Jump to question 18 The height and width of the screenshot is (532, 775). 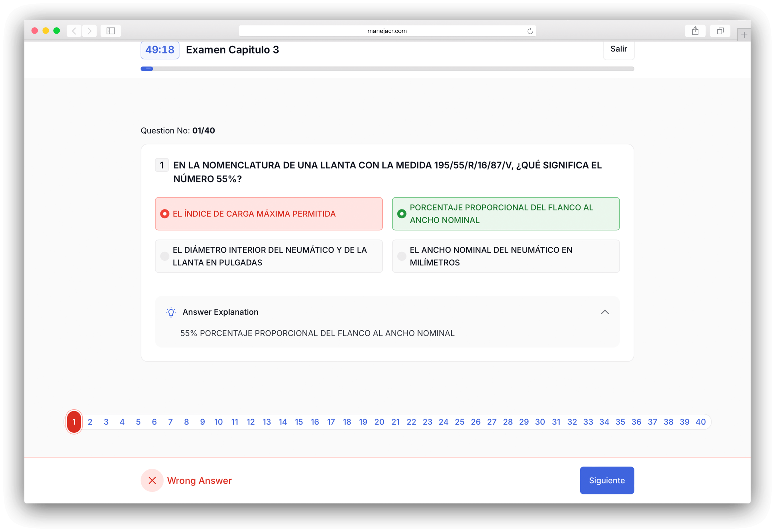tap(347, 422)
